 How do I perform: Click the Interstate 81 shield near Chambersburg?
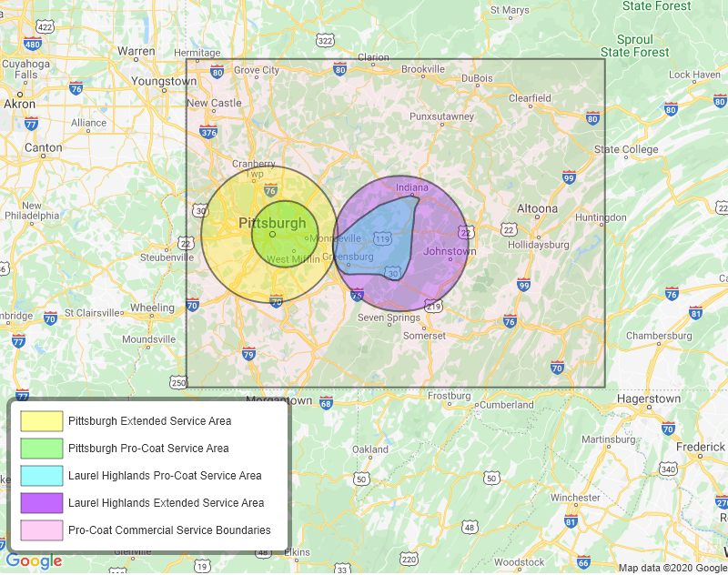(x=695, y=313)
